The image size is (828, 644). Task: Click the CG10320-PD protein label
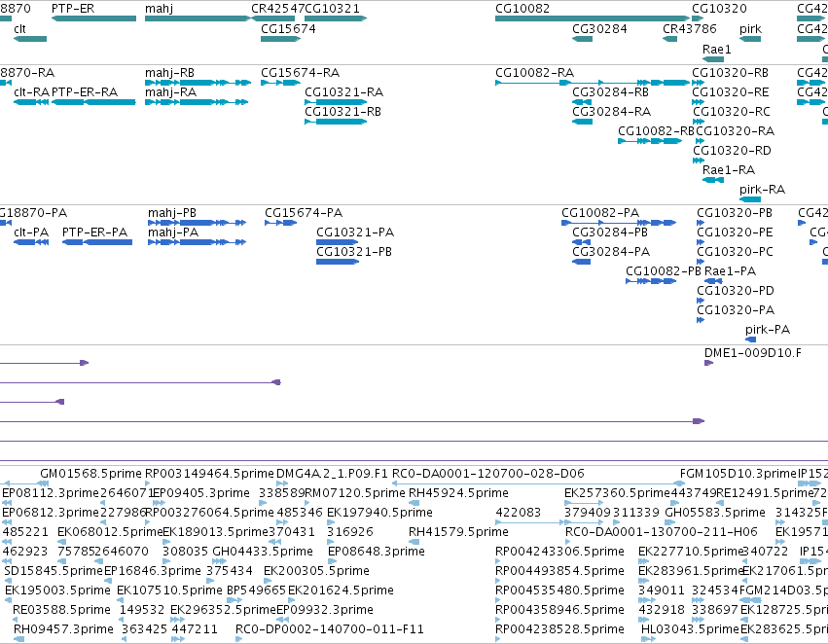click(x=735, y=291)
